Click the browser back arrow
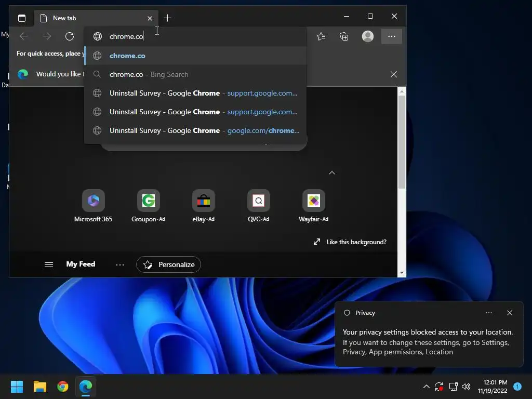 click(24, 36)
